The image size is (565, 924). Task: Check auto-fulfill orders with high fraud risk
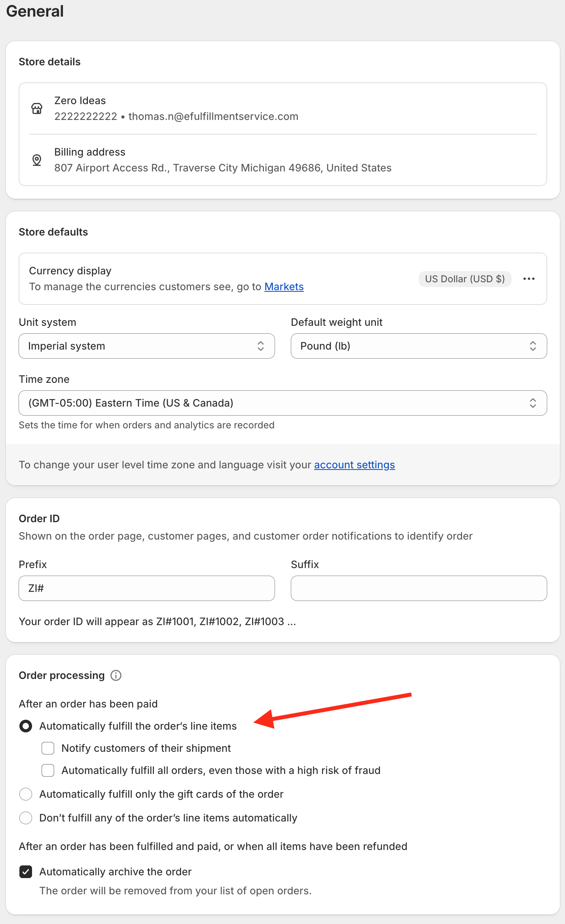pyautogui.click(x=48, y=770)
